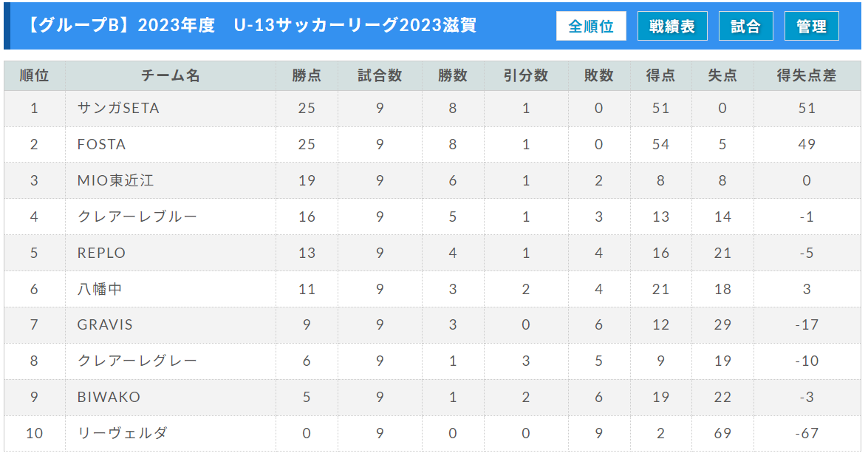Image resolution: width=868 pixels, height=456 pixels.
Task: Select the 八幡中 team name
Action: click(100, 289)
